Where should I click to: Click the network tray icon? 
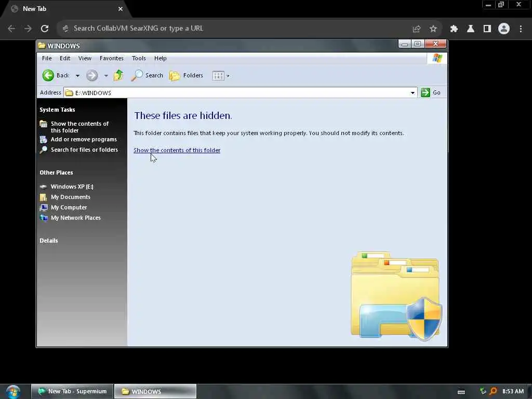[483, 392]
